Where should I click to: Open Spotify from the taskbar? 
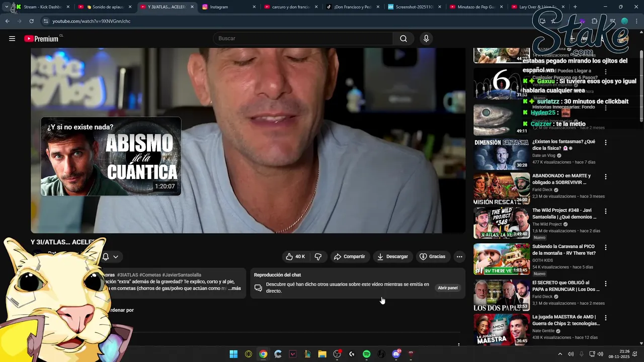point(366,354)
